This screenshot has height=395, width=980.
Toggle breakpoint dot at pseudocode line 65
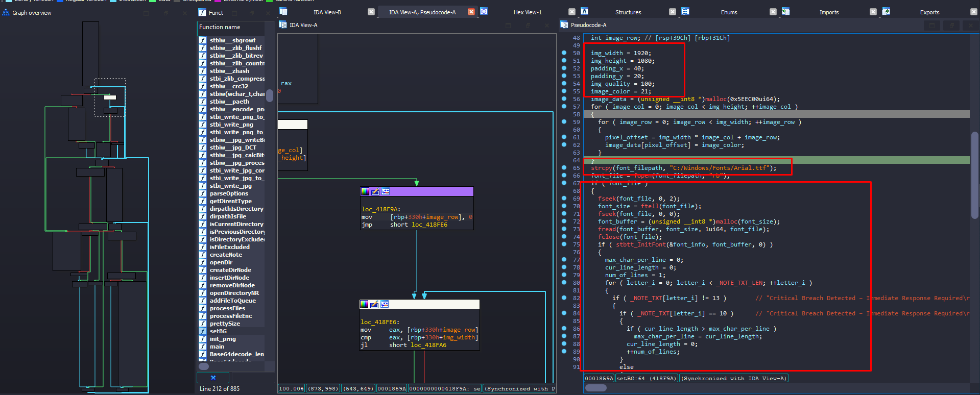(x=564, y=167)
